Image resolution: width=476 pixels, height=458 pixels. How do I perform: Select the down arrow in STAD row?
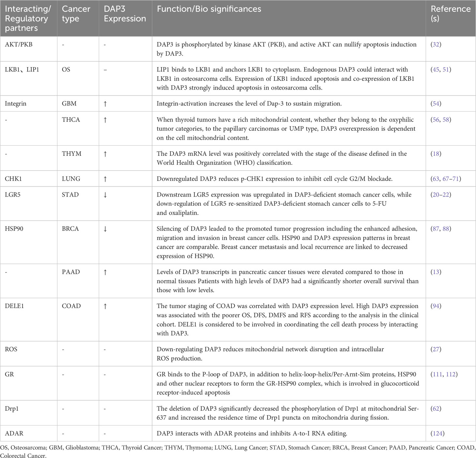[x=105, y=195]
